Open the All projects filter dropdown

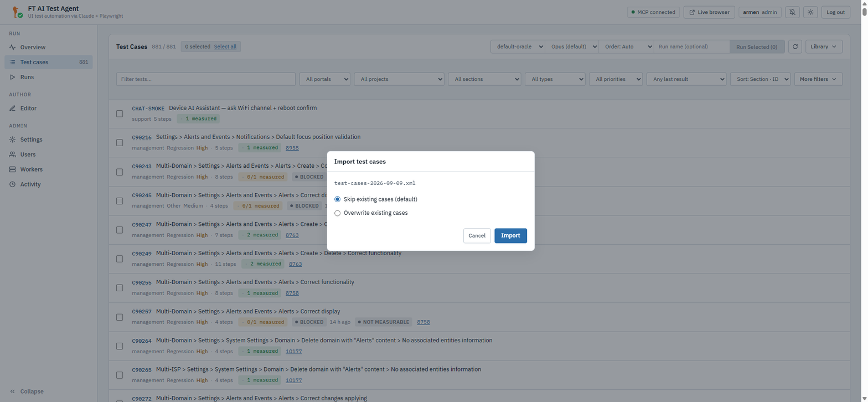point(399,79)
